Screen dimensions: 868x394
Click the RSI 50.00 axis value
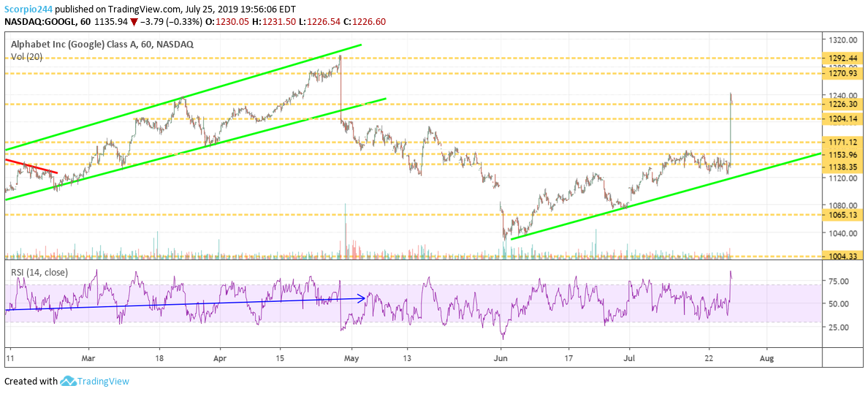(x=837, y=303)
